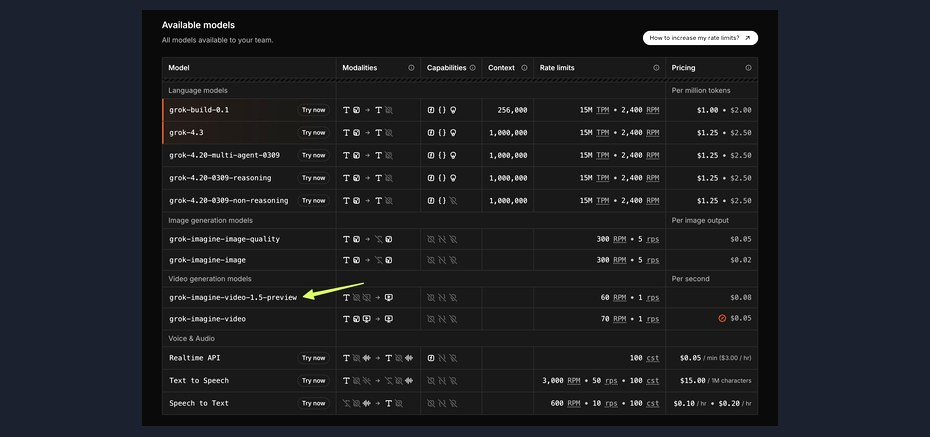Click video input icon in grok-imagine-video modalities

[367, 319]
